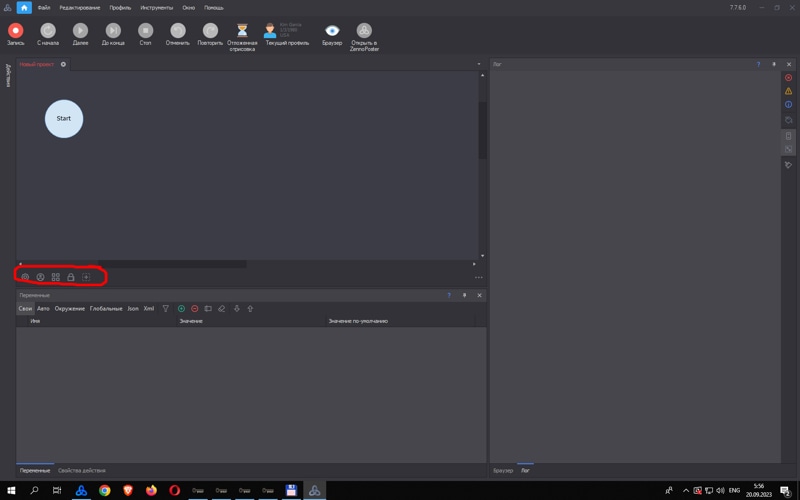Click the Далее play step button
The width and height of the screenshot is (800, 500).
[x=80, y=31]
